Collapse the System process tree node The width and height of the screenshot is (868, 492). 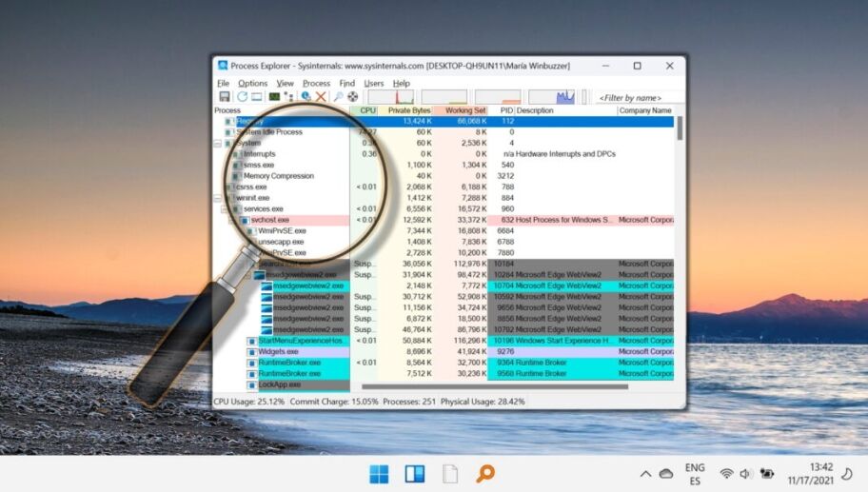(218, 144)
